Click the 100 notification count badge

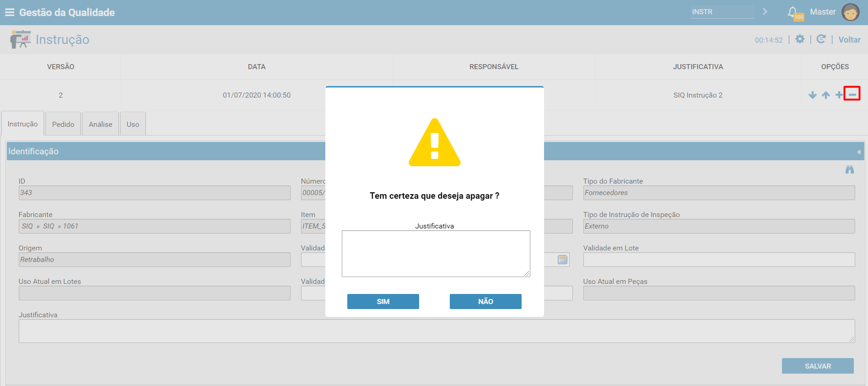point(799,17)
